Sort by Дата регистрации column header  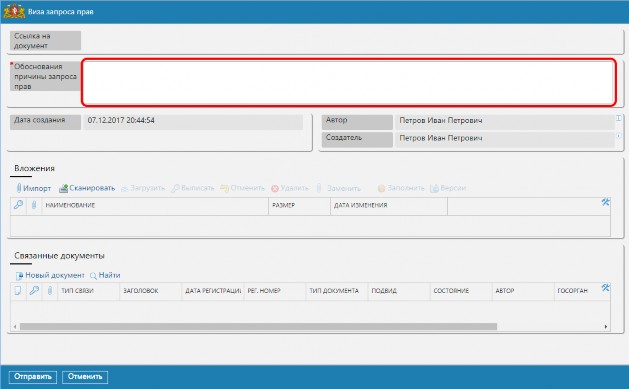point(213,291)
